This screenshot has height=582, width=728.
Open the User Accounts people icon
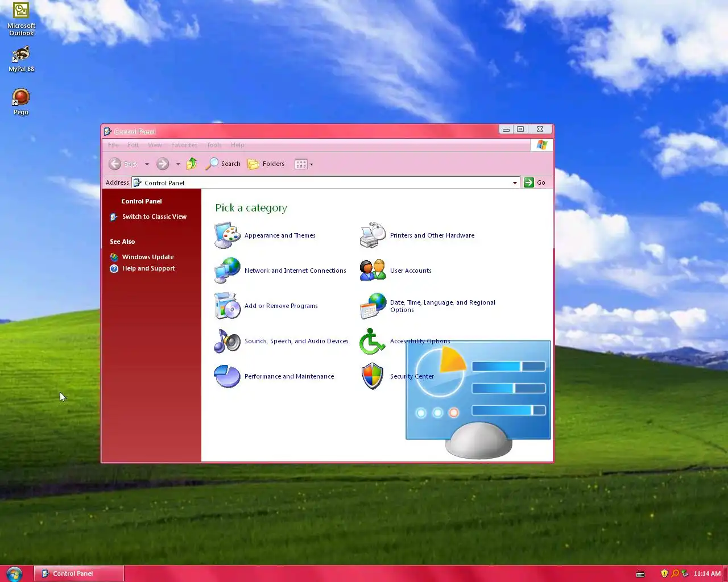373,271
